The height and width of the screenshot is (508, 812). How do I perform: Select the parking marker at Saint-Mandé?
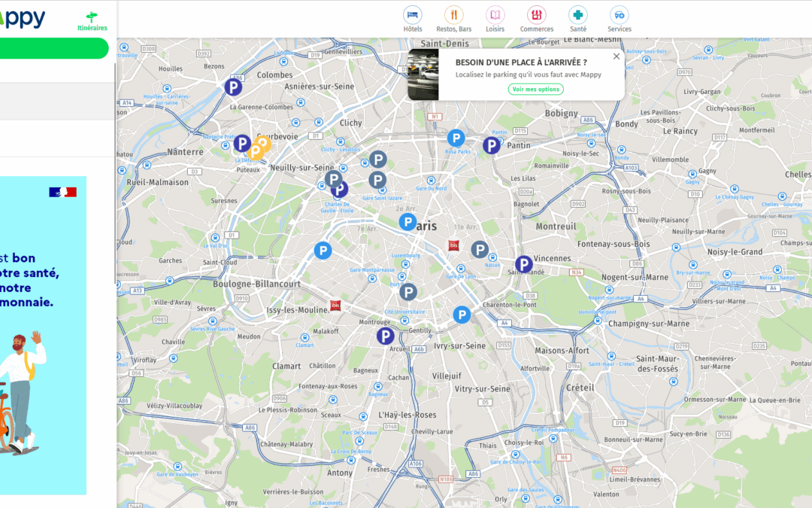click(x=523, y=264)
